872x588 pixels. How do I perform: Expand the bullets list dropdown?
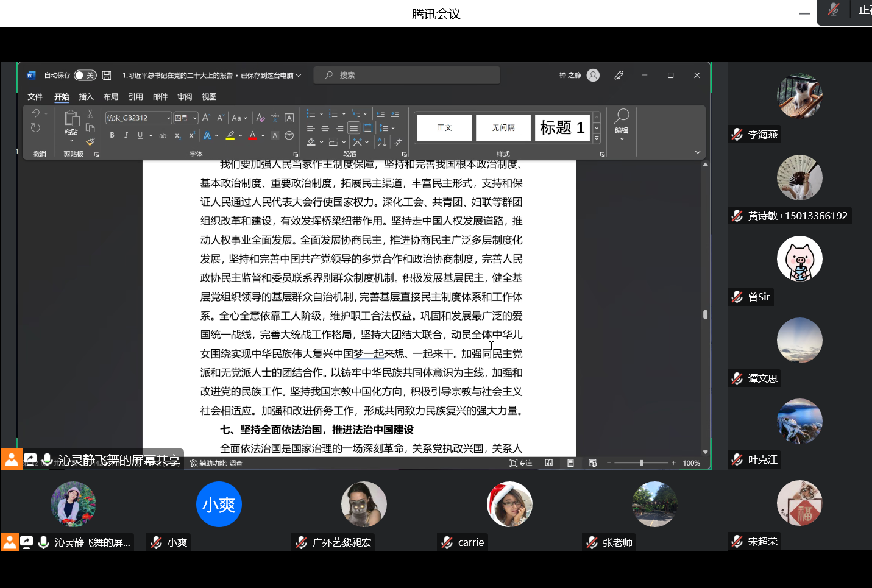pyautogui.click(x=322, y=113)
